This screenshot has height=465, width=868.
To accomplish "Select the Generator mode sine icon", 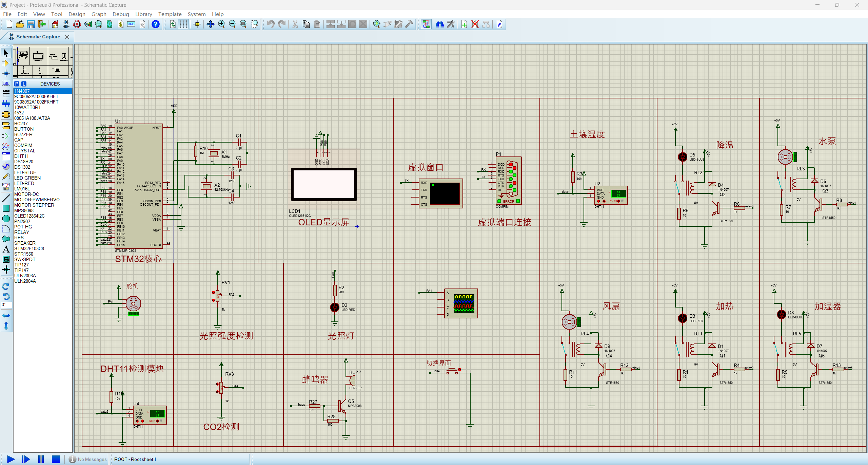I will pos(6,166).
